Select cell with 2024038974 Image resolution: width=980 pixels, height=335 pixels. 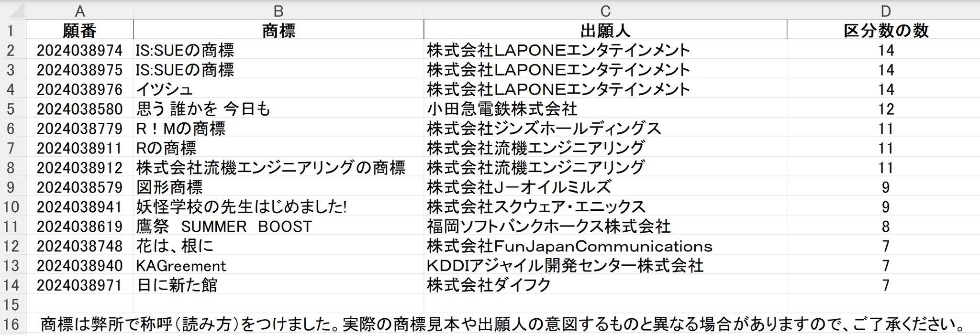pyautogui.click(x=80, y=50)
